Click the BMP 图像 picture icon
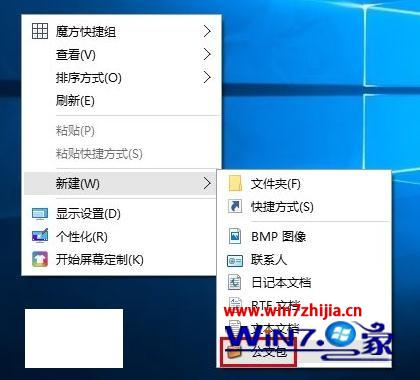420x380 pixels. (x=235, y=236)
